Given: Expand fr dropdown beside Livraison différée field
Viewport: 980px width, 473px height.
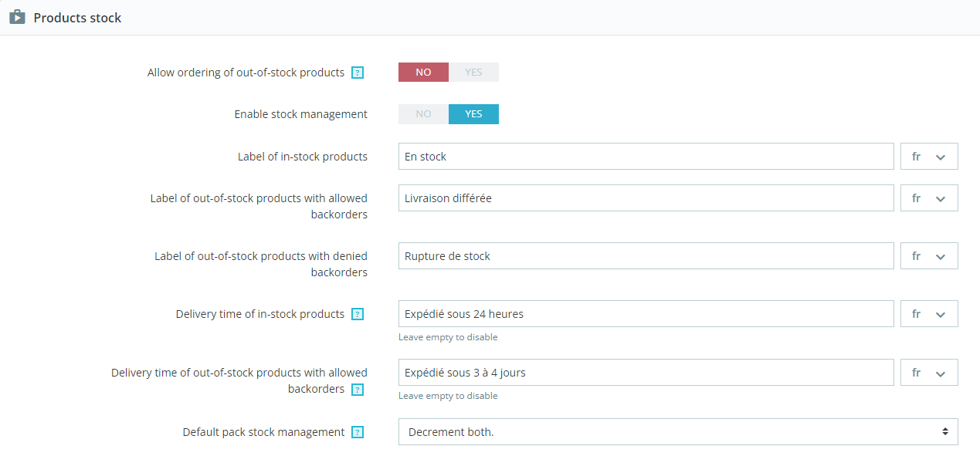Looking at the screenshot, I should pyautogui.click(x=928, y=198).
